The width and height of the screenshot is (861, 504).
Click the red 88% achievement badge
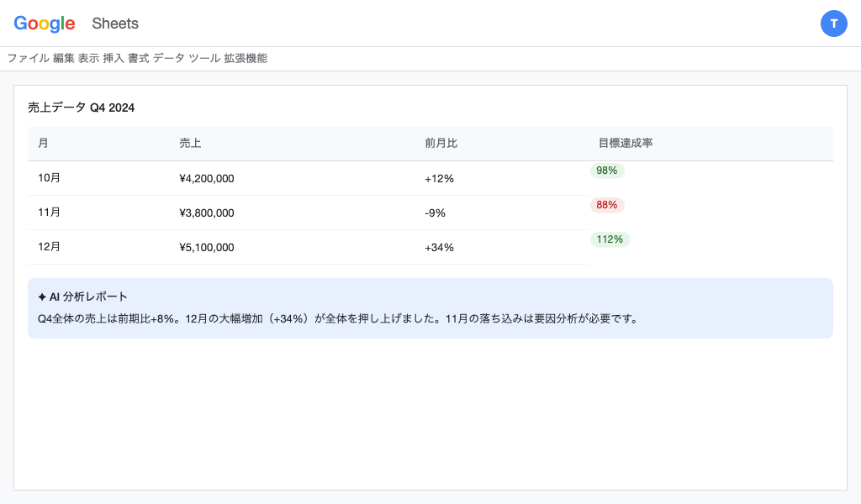pyautogui.click(x=607, y=205)
